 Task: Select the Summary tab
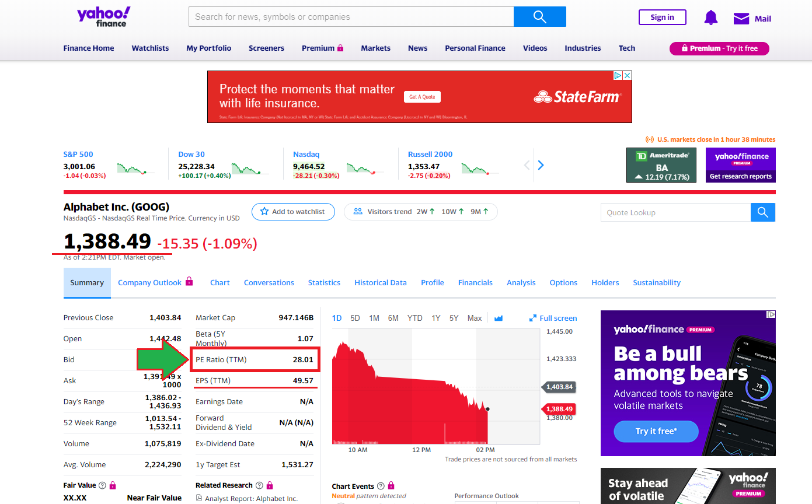[x=87, y=283]
